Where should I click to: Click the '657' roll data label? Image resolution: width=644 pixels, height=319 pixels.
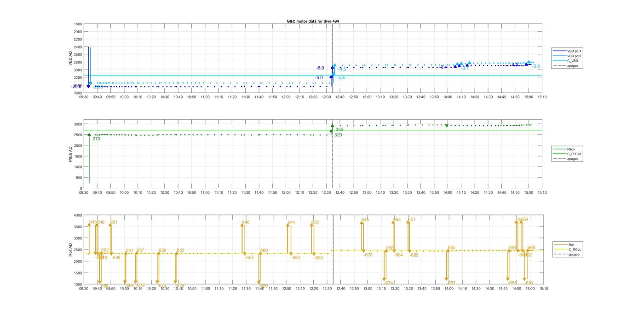click(140, 250)
